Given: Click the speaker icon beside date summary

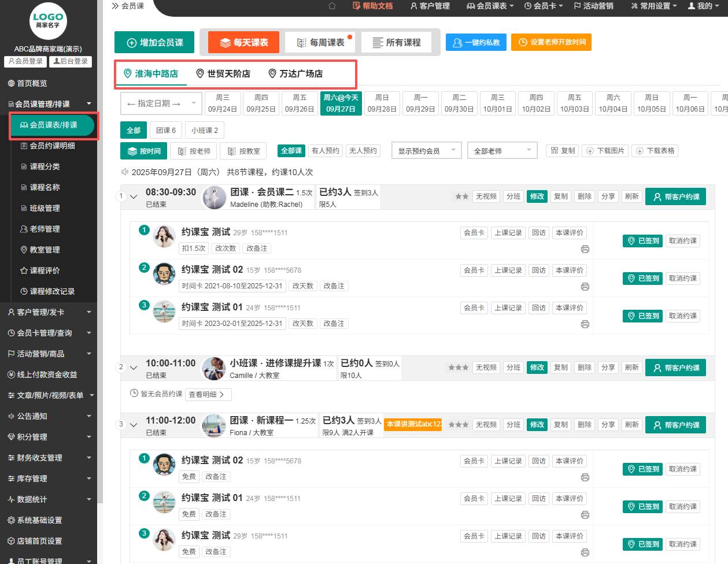Looking at the screenshot, I should (x=124, y=172).
